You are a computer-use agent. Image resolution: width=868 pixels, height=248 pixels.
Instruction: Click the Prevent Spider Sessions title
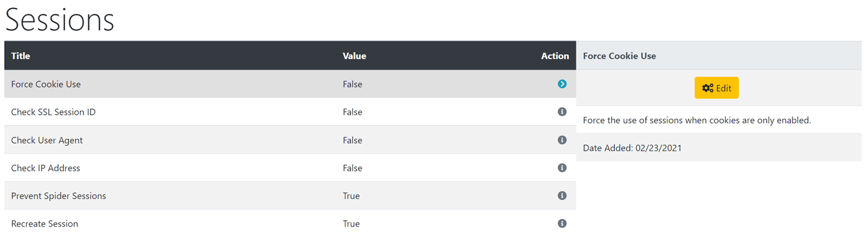(58, 196)
